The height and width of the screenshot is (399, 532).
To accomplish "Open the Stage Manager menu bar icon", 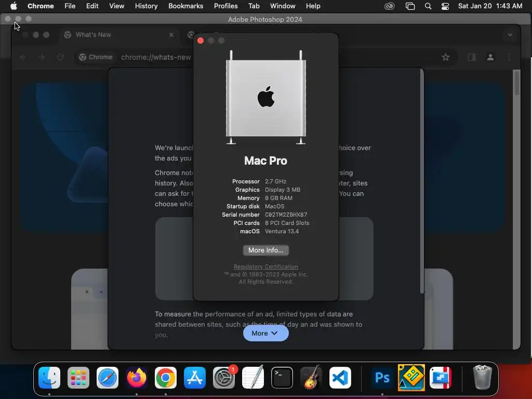I will [410, 6].
